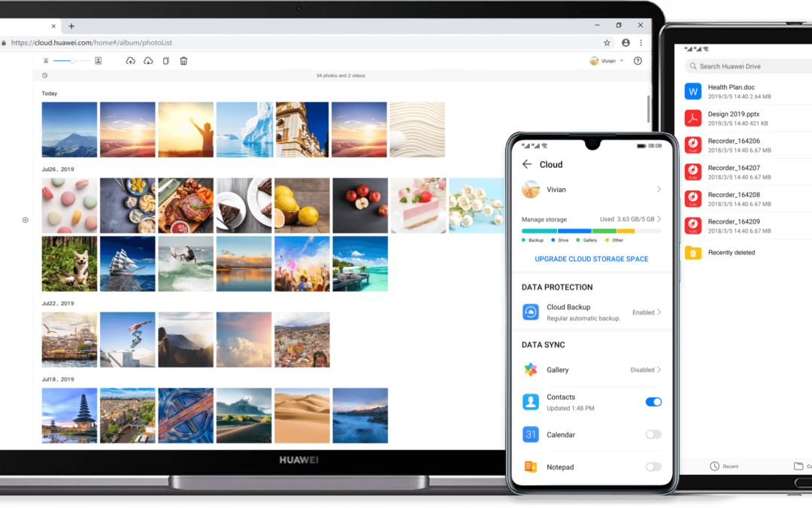Image resolution: width=812 pixels, height=508 pixels.
Task: Click the browser address bar URL
Action: [92, 42]
